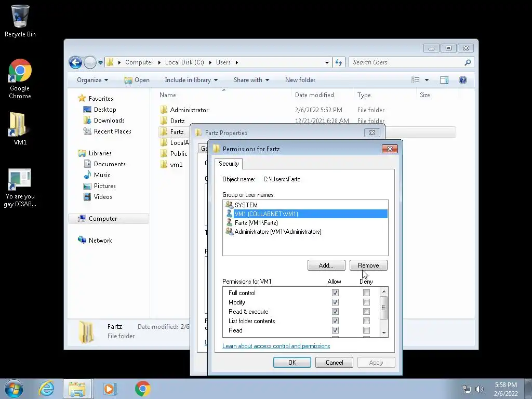Click Open in the Explorer toolbar

tap(137, 80)
